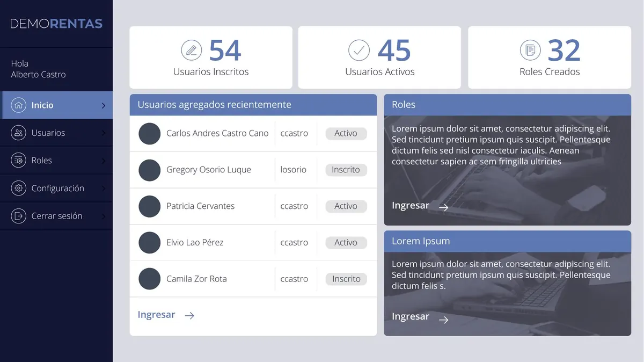644x362 pixels.
Task: Click the gear icon beside Configuración
Action: 19,188
